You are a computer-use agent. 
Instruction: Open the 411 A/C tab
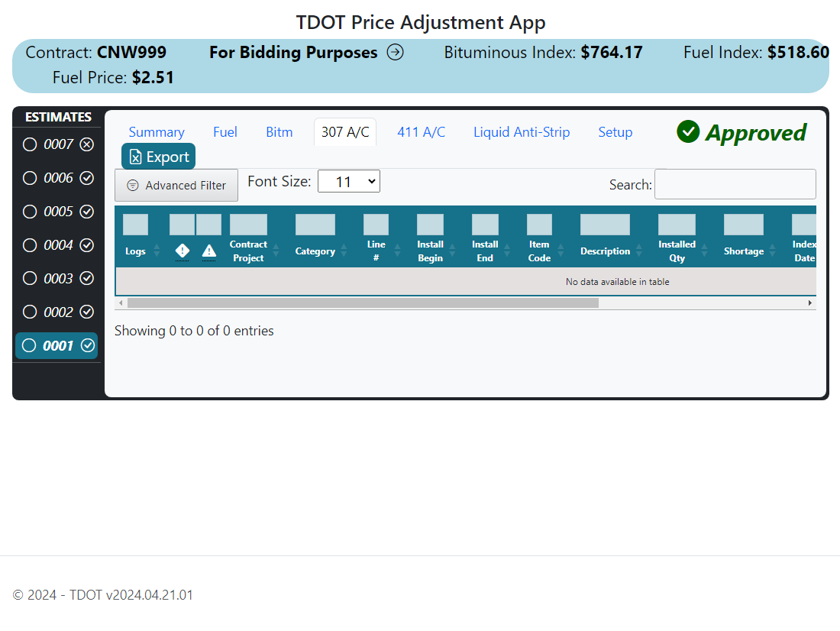click(421, 132)
